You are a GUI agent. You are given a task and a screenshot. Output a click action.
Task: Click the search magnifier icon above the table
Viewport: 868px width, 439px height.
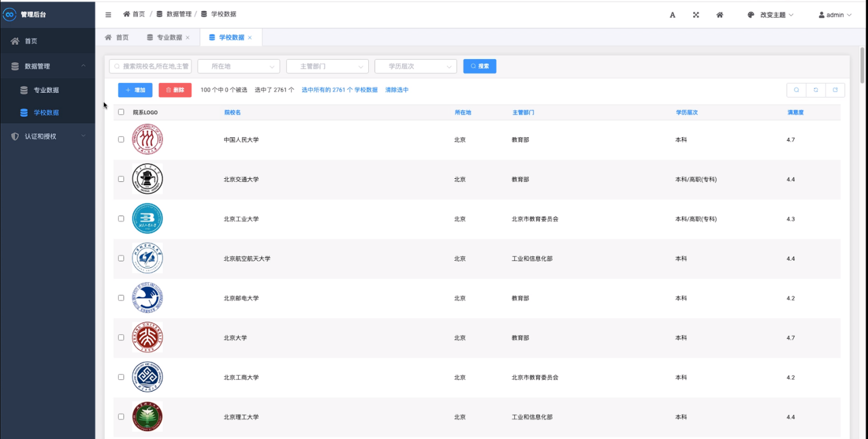click(x=796, y=89)
